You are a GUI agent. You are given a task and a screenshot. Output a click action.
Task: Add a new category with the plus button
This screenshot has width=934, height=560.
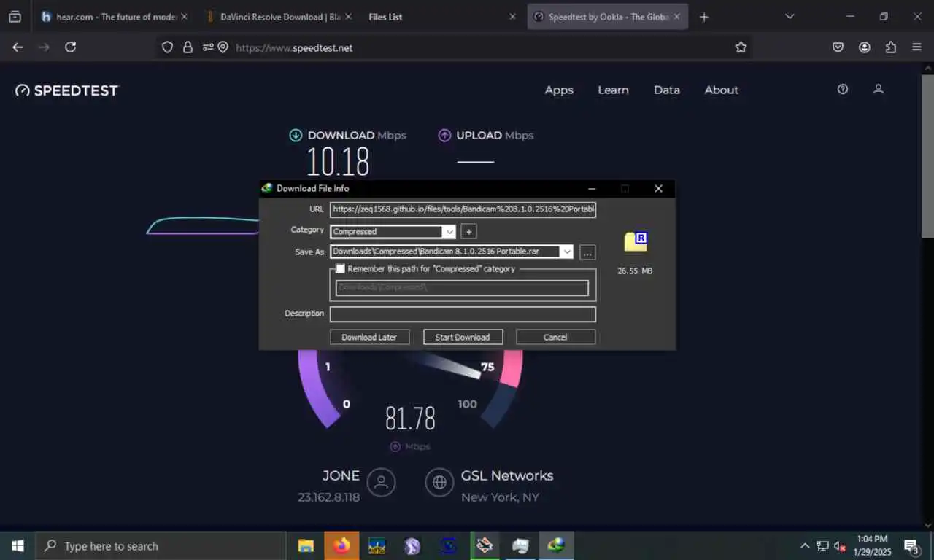(469, 231)
